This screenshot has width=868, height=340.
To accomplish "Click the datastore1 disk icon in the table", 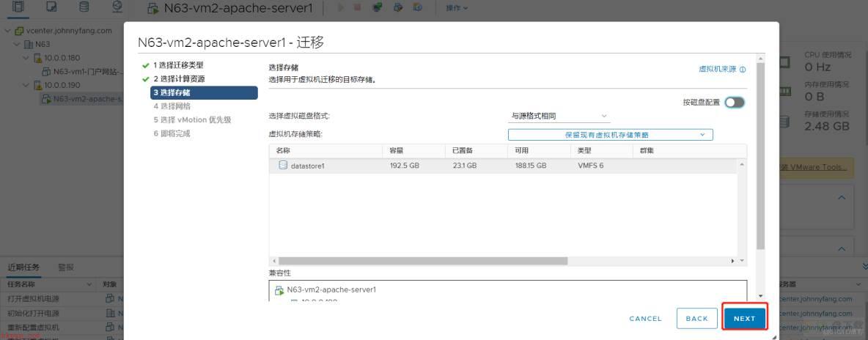I will [283, 165].
